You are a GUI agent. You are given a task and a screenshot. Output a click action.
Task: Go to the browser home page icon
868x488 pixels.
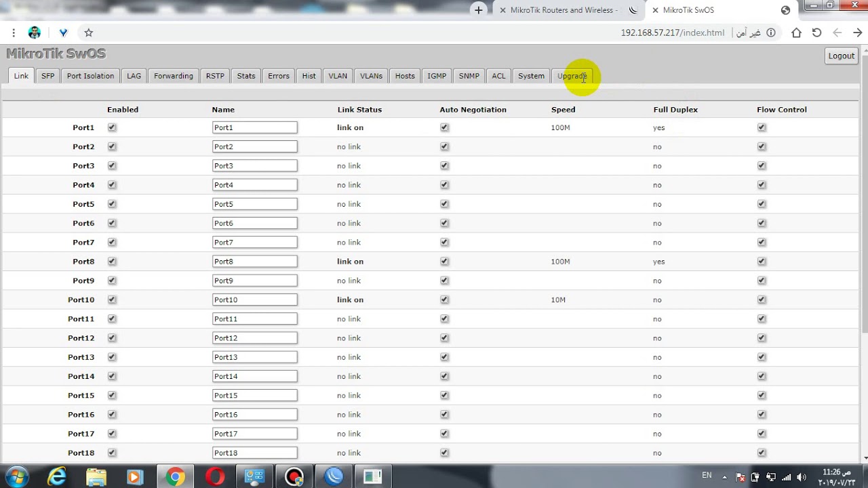coord(797,33)
